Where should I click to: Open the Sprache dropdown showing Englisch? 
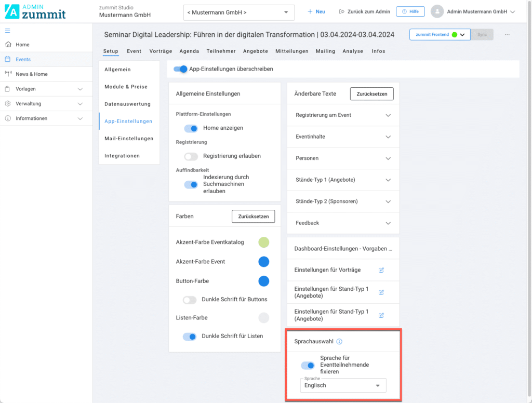point(343,385)
